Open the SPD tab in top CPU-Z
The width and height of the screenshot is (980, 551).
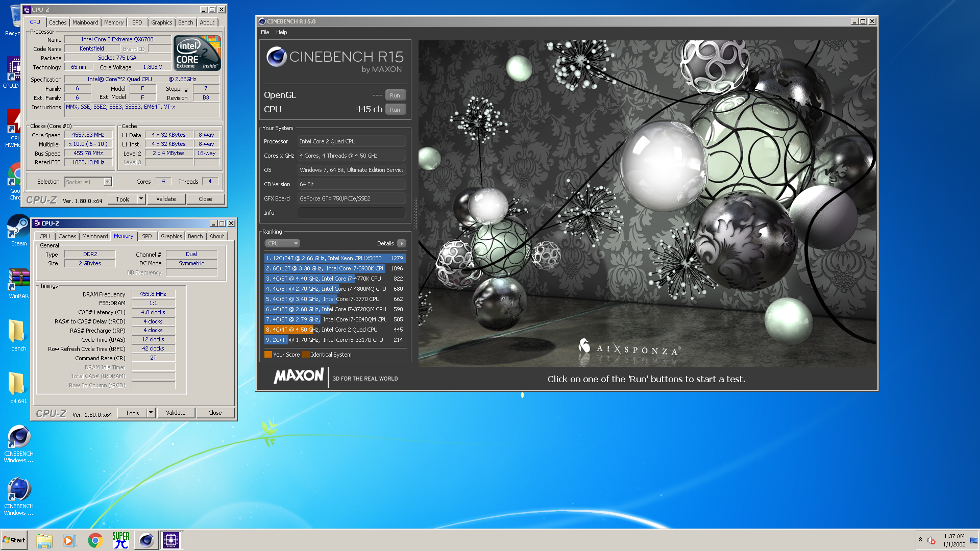tap(137, 22)
